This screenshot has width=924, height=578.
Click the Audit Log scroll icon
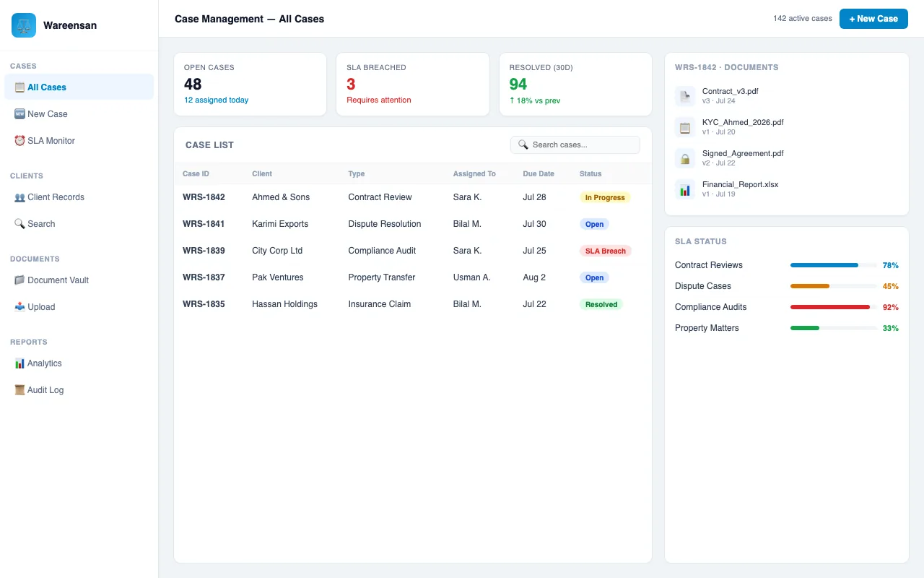(x=19, y=390)
